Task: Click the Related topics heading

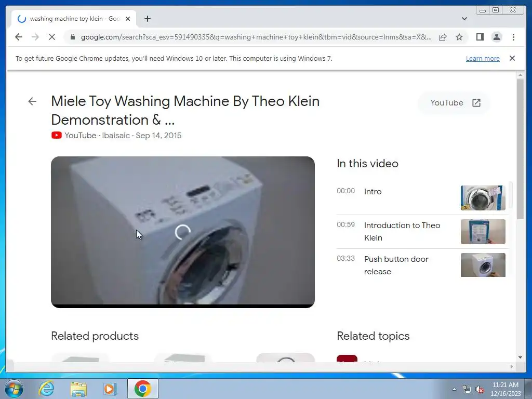Action: (x=373, y=336)
